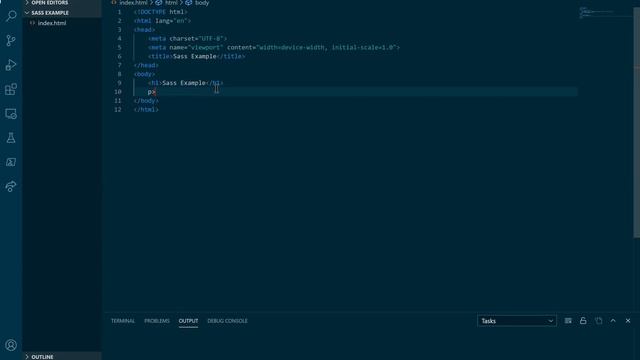Open the Extensions view

coord(11,89)
